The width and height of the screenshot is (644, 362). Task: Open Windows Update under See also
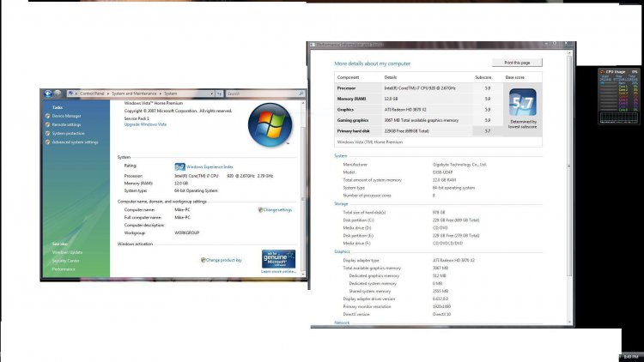tap(67, 252)
